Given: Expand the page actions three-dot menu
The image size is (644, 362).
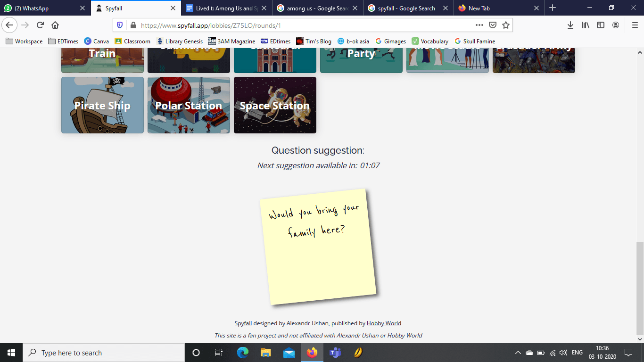Looking at the screenshot, I should [479, 25].
